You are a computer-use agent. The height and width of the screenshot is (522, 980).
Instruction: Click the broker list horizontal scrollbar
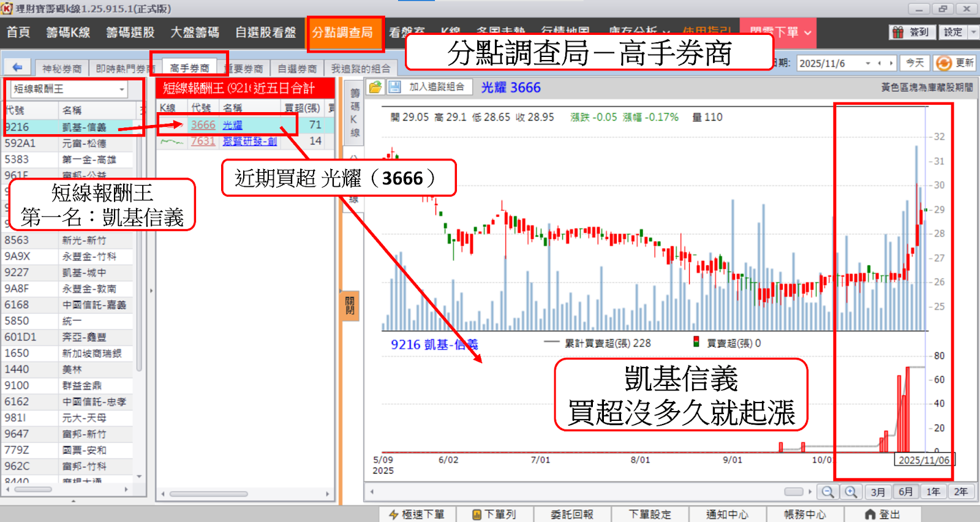(33, 490)
